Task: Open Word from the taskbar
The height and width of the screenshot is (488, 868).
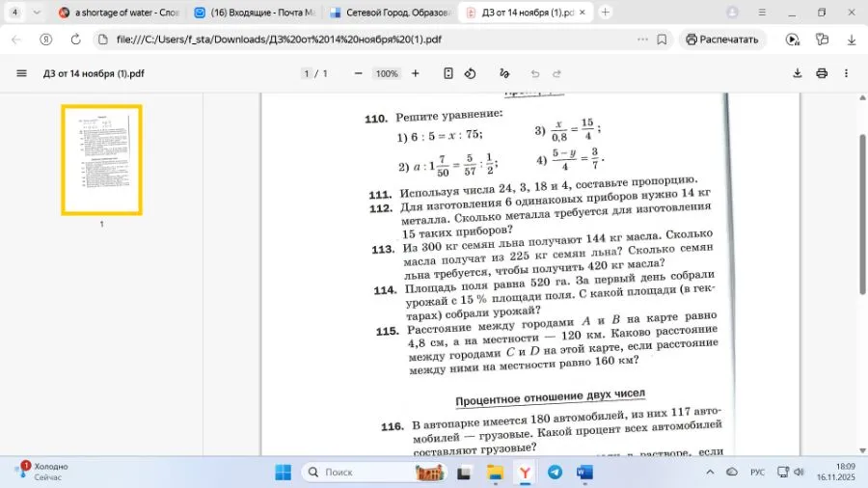Action: pos(584,472)
